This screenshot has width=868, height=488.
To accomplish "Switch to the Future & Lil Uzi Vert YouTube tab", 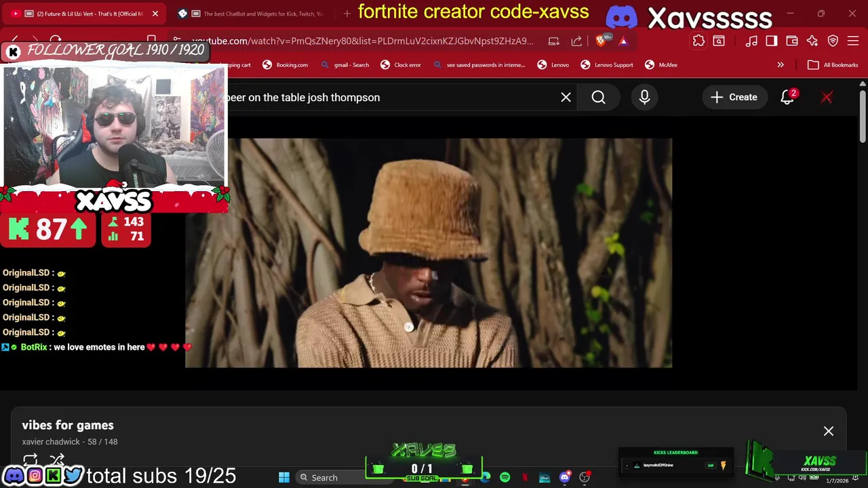I will [x=85, y=14].
